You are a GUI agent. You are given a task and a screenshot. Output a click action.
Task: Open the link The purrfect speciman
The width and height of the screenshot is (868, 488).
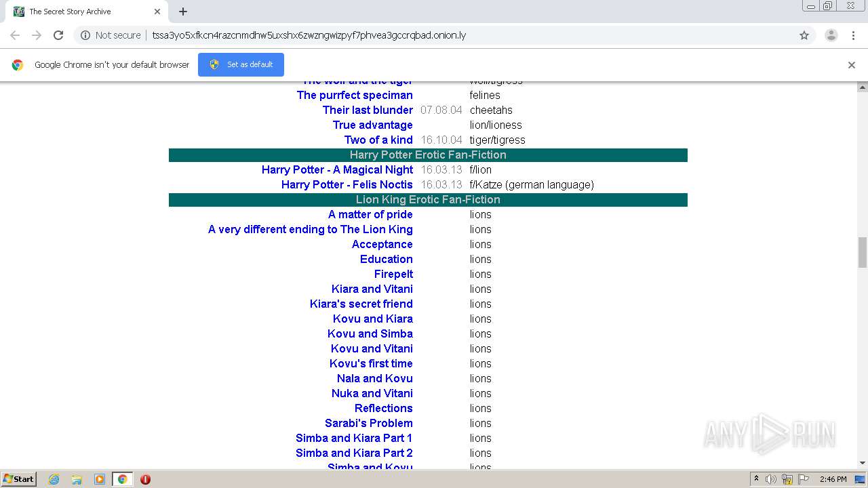pos(355,95)
